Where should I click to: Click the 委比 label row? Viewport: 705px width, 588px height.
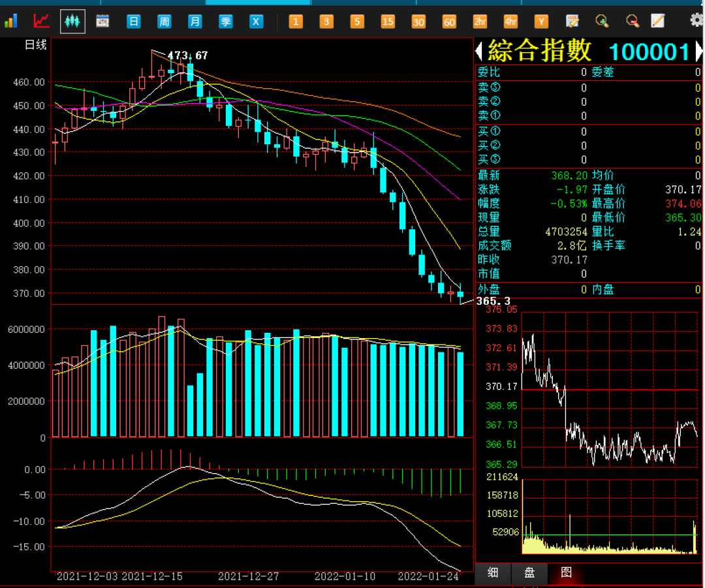(489, 72)
